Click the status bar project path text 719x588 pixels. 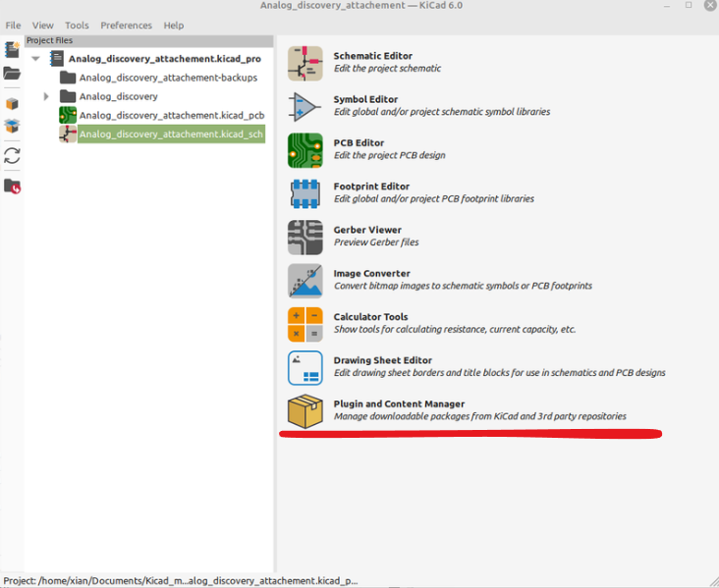(181, 581)
